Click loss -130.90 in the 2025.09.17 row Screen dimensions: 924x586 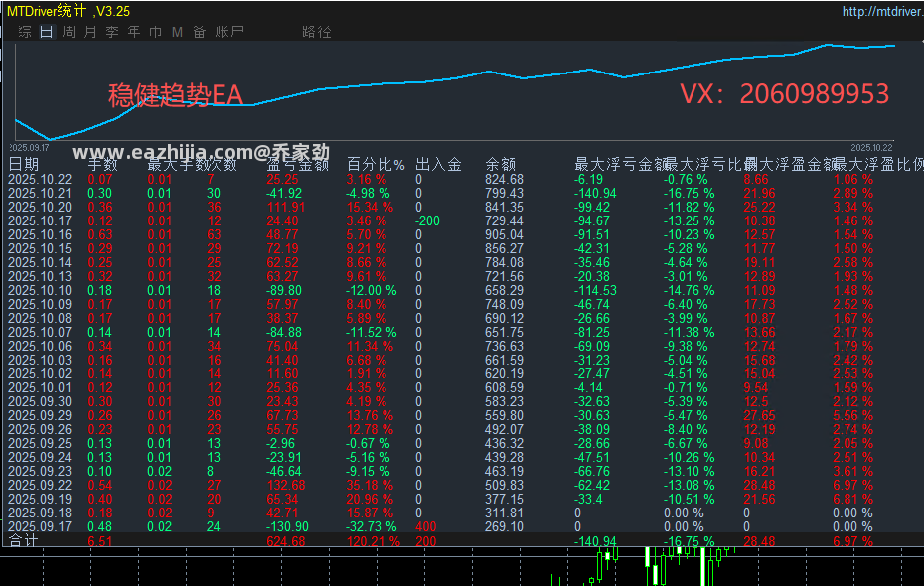tap(287, 526)
